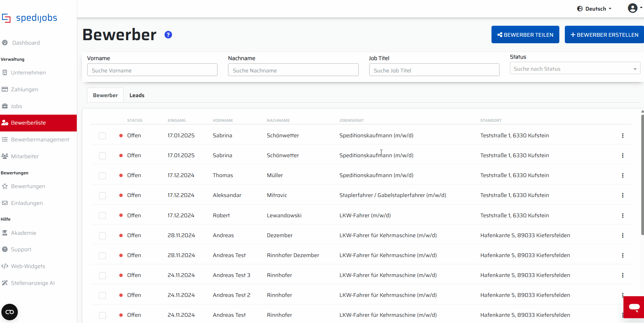Focus the Suche Job Titel input

434,70
